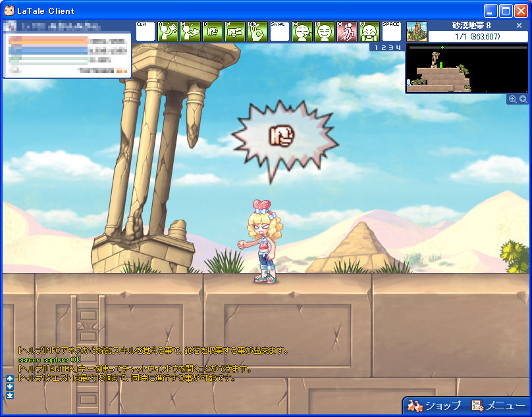Screen dimensions: 532x417
Task: Activate the red running skill in slot C
Action: (x=347, y=32)
